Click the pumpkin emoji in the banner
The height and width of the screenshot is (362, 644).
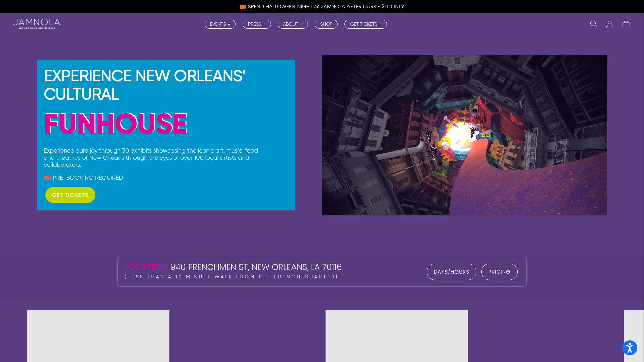[x=243, y=7]
